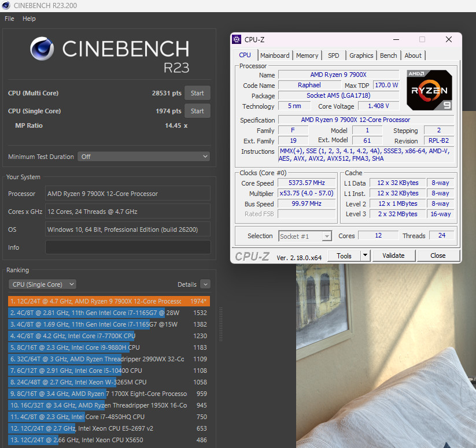This screenshot has width=476, height=448.
Task: Click the Validate button in CPU-Z
Action: (x=393, y=256)
